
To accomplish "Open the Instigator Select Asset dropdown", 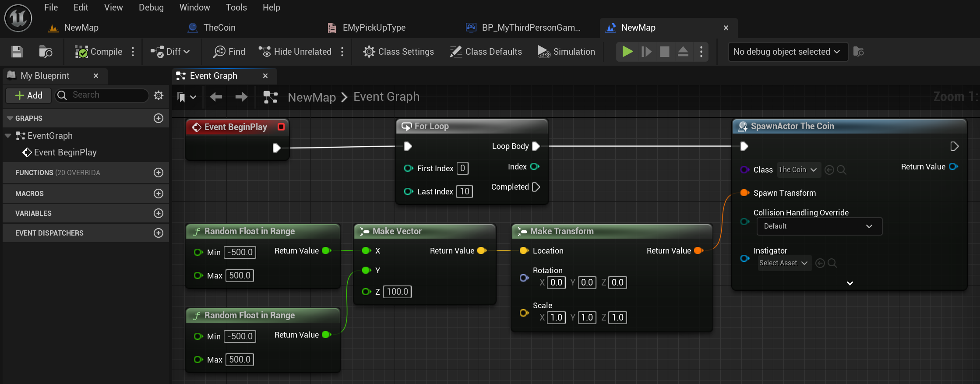I will point(783,263).
